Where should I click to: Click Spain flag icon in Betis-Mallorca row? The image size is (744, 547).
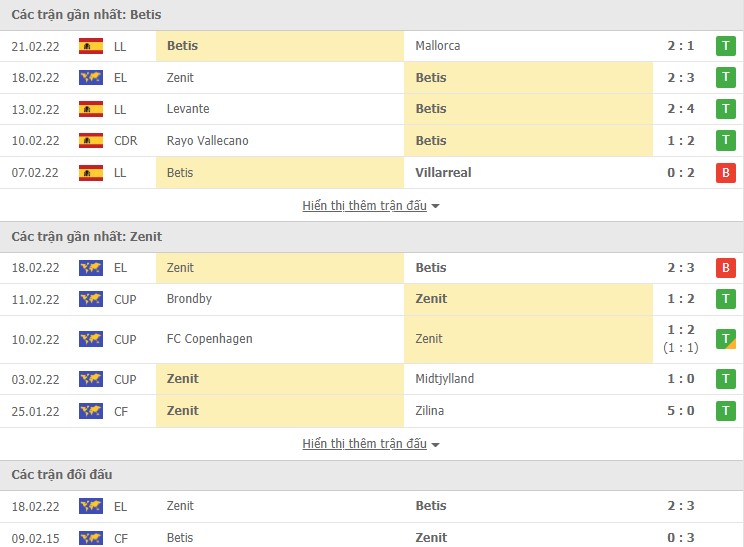click(91, 46)
